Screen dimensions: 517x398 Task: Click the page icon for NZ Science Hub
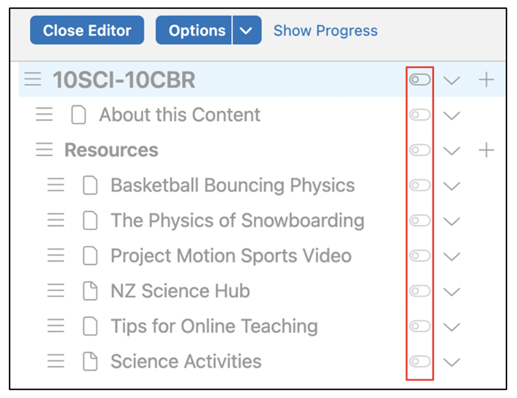[x=90, y=291]
